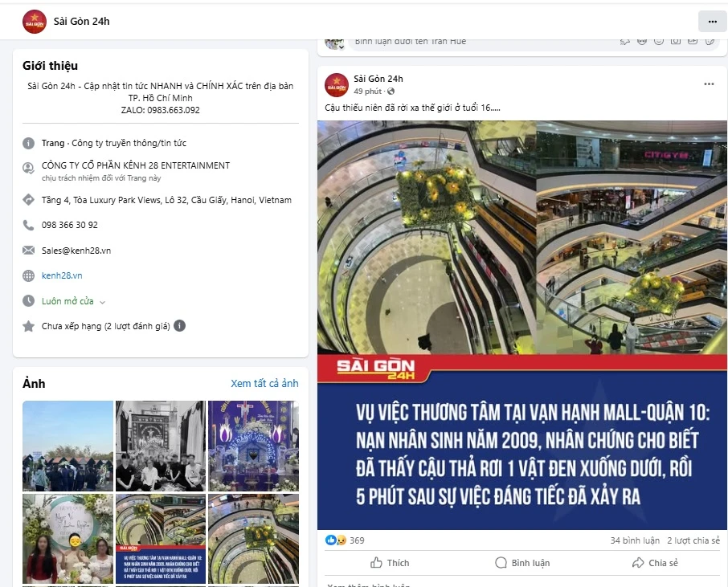Click the Bình luận button
Viewport: 728px width, 587px height.
[522, 563]
